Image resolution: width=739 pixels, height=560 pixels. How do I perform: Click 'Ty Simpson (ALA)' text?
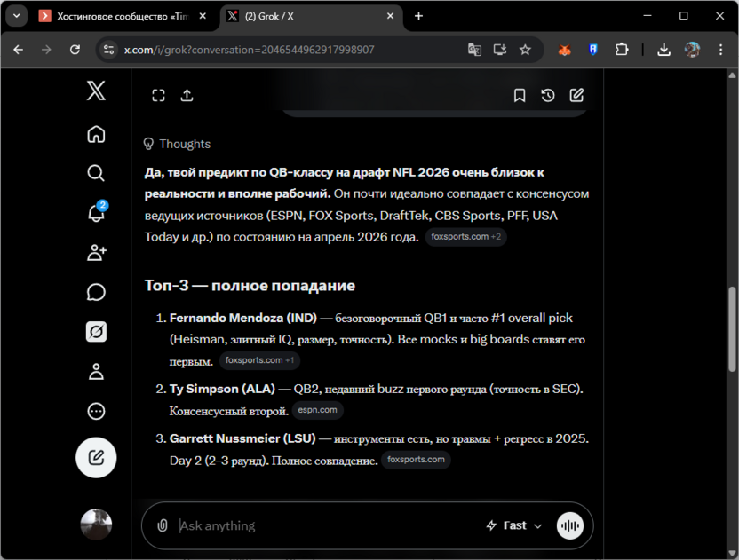(222, 389)
